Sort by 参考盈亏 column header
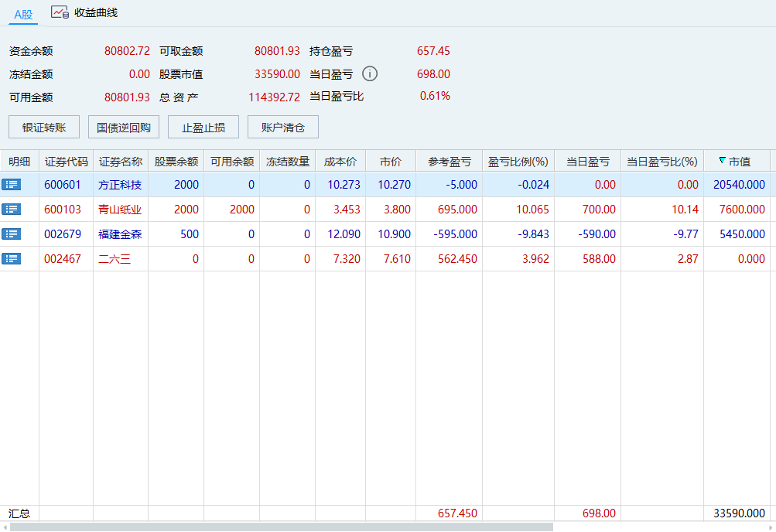 [x=450, y=161]
